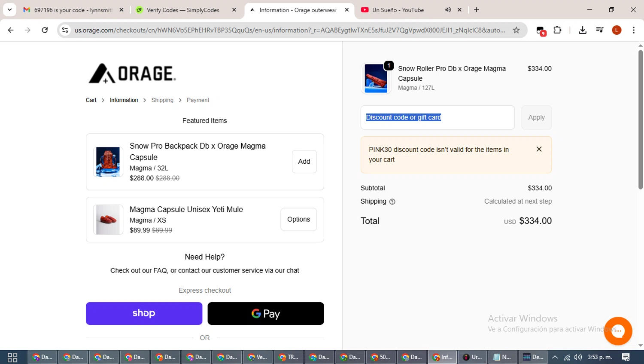View site information icon in address bar

coord(65,30)
